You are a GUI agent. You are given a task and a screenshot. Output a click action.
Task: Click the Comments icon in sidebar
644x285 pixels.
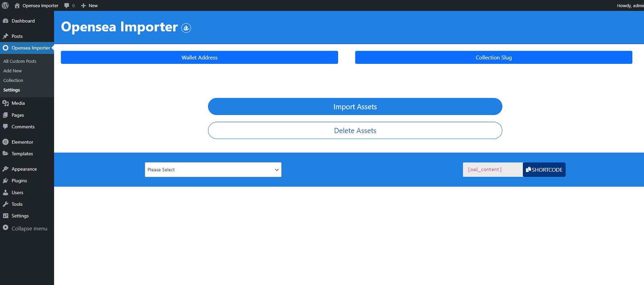[x=6, y=127]
